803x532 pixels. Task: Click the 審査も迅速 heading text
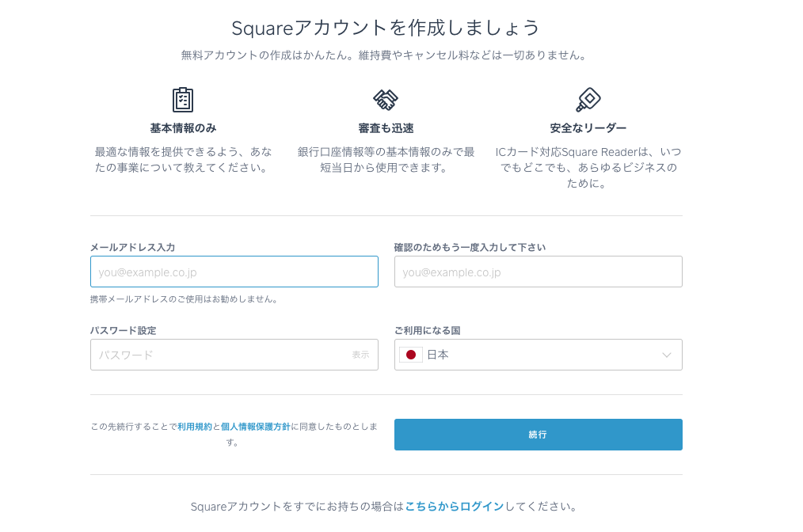click(386, 128)
